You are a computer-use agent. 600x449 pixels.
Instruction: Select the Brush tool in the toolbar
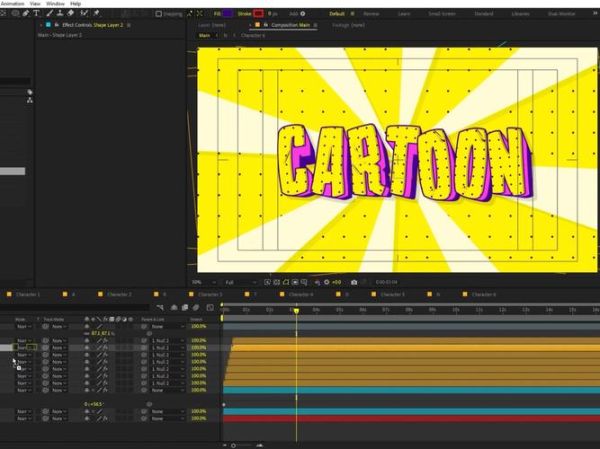click(x=48, y=13)
